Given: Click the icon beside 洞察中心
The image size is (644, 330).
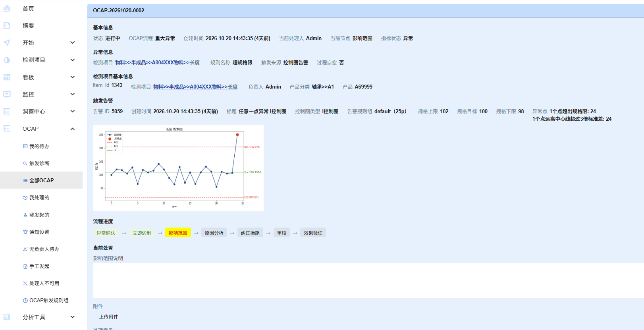Looking at the screenshot, I should (7, 111).
